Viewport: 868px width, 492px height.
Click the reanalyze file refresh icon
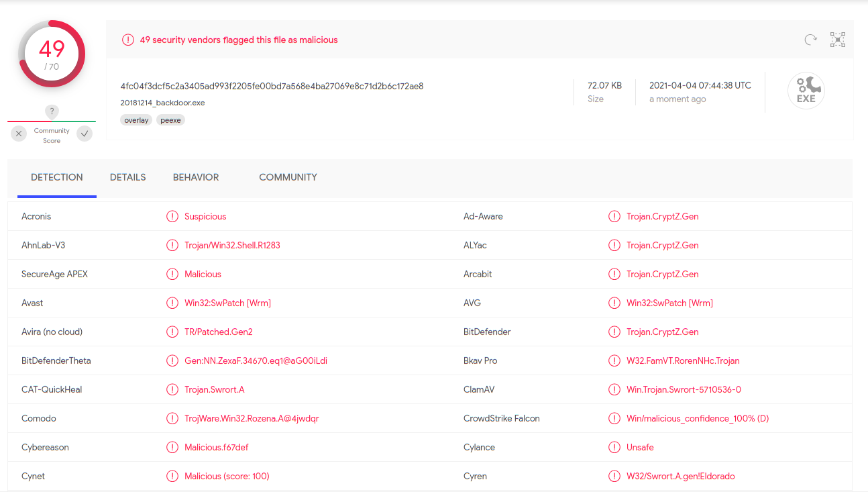pos(810,40)
